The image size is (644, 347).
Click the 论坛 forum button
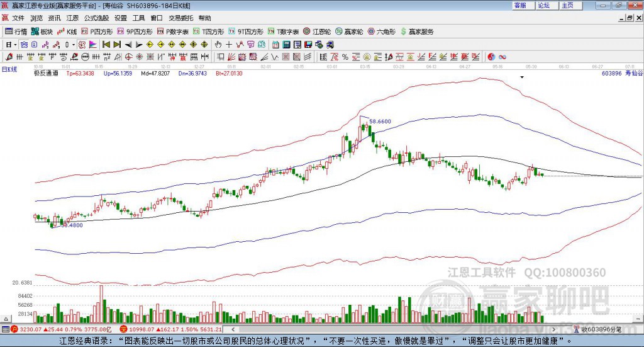pos(547,5)
